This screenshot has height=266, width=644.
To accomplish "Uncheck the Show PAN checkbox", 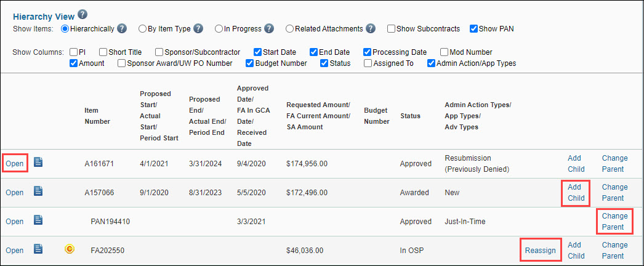I will pyautogui.click(x=473, y=28).
